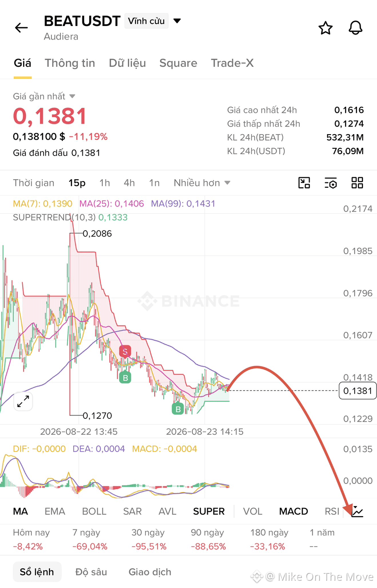Tap the MA(7): 0,1390 legend
The image size is (377, 588).
click(43, 204)
